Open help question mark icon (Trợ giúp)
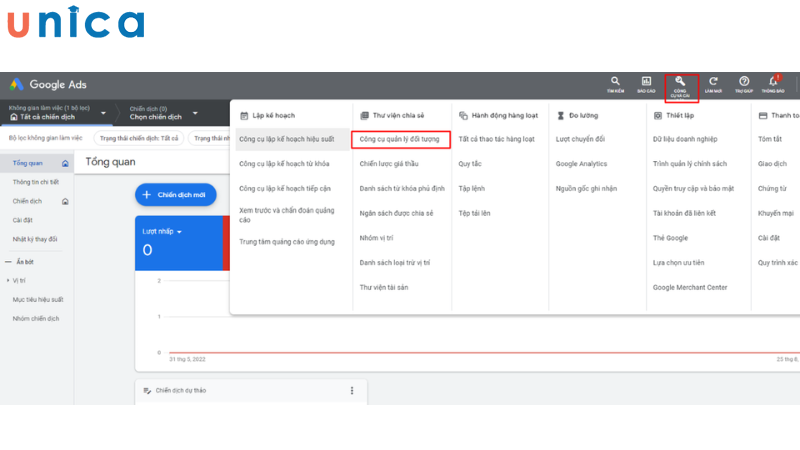This screenshot has height=450, width=800. 744,84
